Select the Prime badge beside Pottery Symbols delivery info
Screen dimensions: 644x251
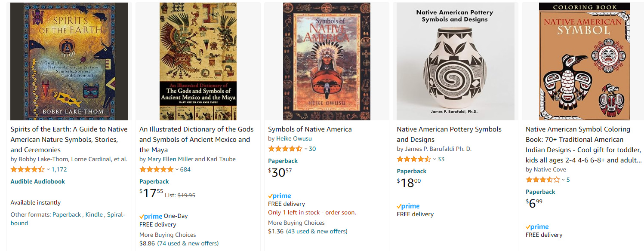[408, 206]
